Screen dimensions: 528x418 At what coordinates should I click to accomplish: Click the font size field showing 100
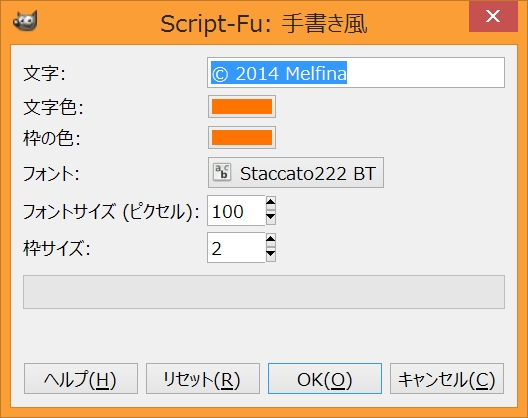236,211
